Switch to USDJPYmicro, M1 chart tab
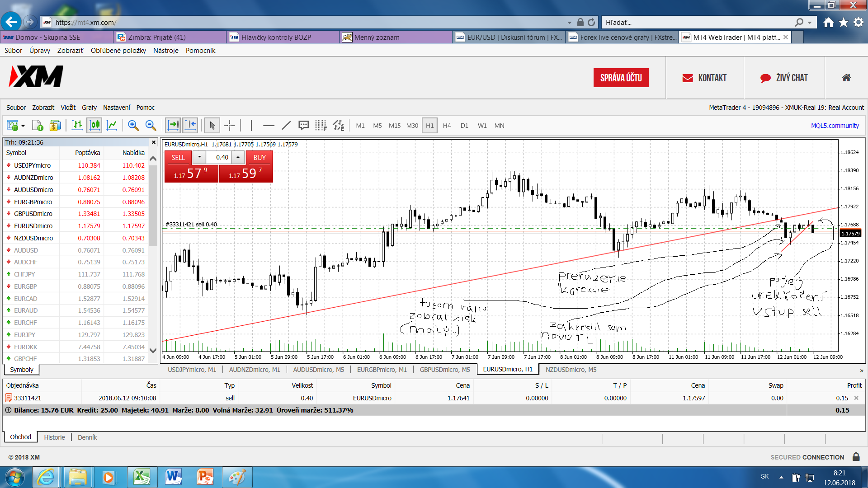The height and width of the screenshot is (488, 868). tap(192, 370)
